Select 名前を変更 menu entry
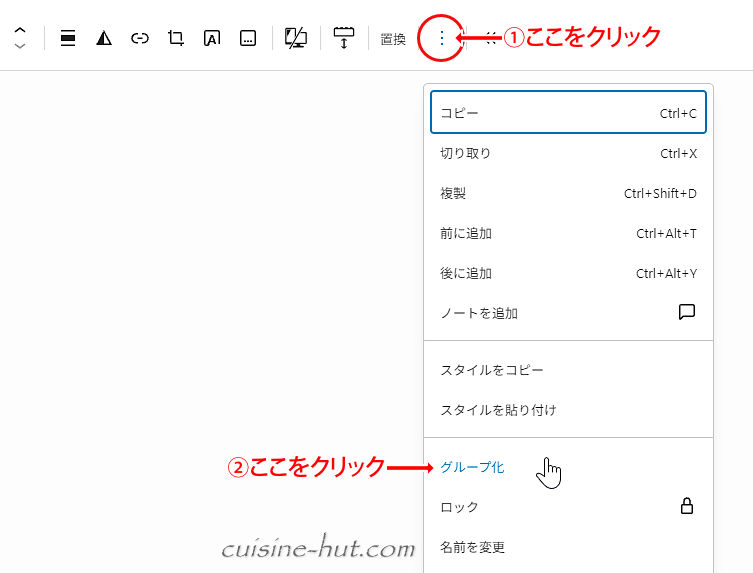Viewport: 753px width, 573px height. [568, 547]
